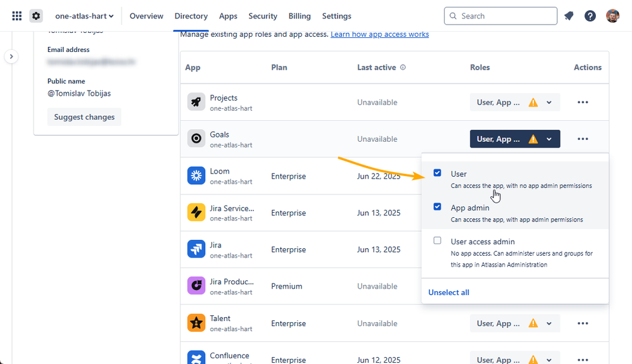Click the Jira Service Management app icon
This screenshot has width=632, height=364.
coord(196,213)
